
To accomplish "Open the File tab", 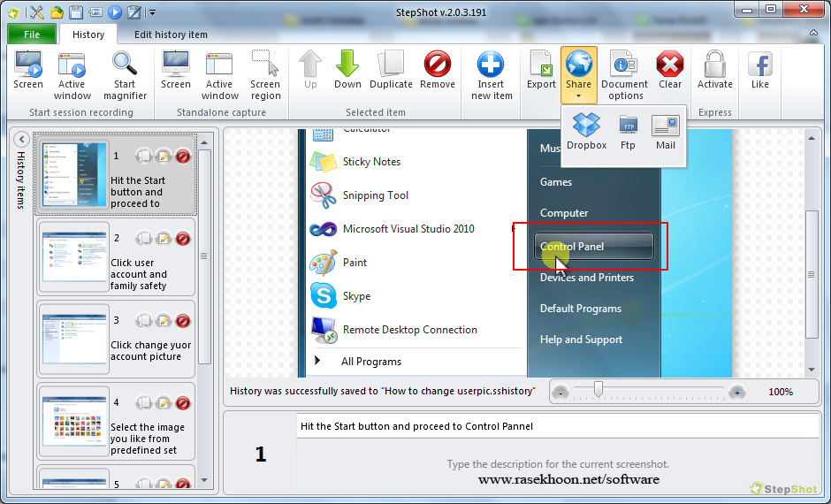I will point(32,34).
